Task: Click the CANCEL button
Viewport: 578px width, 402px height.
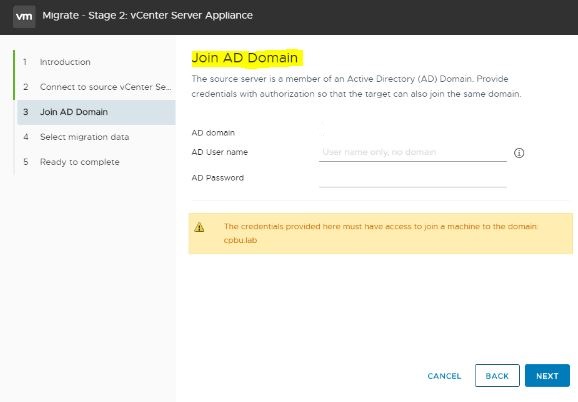Action: point(444,376)
